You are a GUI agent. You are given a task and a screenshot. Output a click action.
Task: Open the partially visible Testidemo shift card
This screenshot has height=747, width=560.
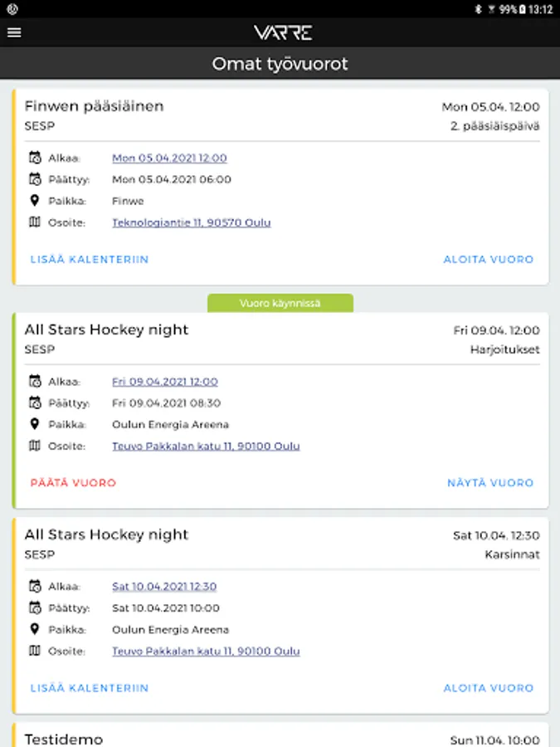coord(280,737)
